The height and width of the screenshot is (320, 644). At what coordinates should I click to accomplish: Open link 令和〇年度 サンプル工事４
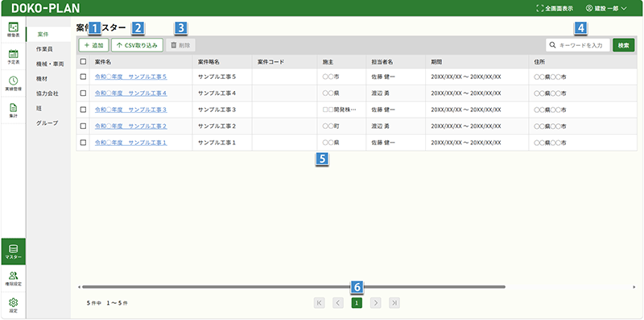click(130, 93)
